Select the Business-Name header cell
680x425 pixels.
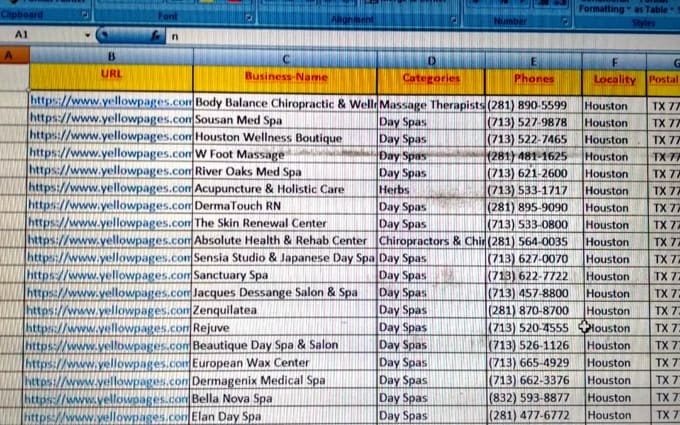[x=285, y=80]
